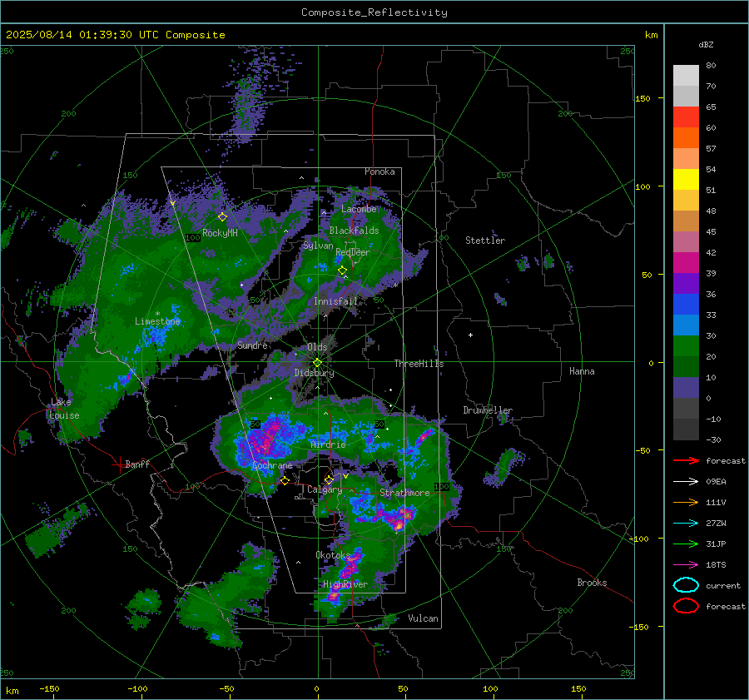The image size is (749, 700).
Task: Click the Stettler label
Action: 485,241
